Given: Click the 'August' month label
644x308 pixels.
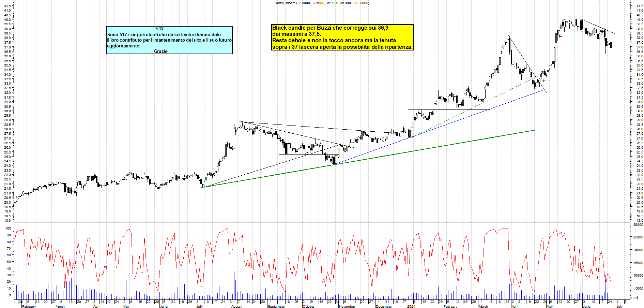Looking at the screenshot, I should [237, 306].
